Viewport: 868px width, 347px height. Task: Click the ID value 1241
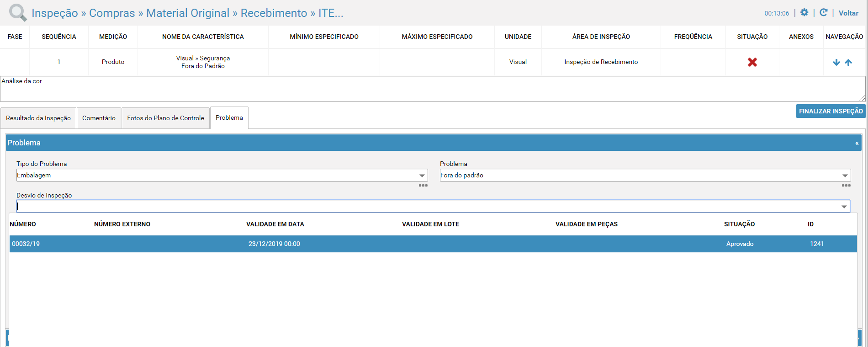817,244
